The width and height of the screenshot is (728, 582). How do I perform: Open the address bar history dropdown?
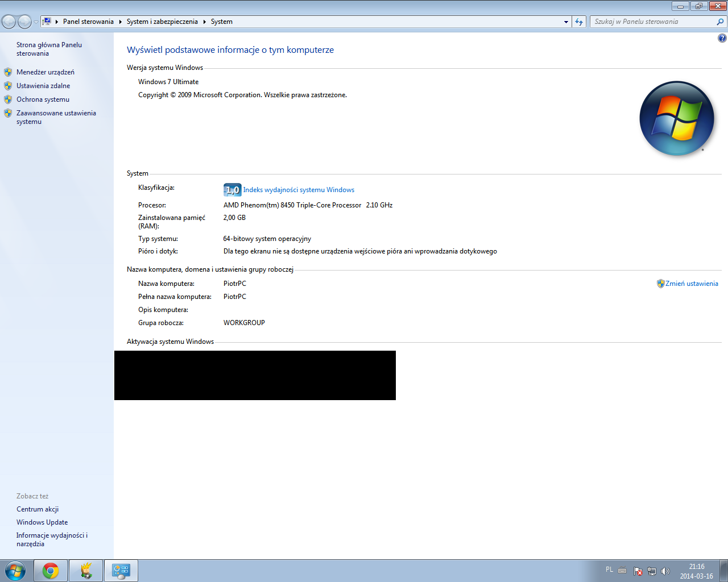565,22
